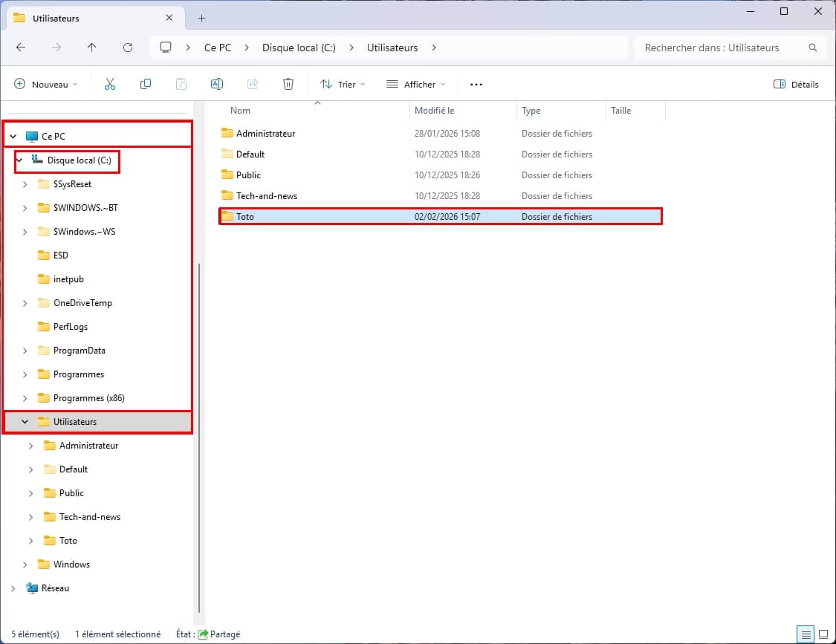
Task: Click the Cut scissors icon
Action: click(110, 85)
